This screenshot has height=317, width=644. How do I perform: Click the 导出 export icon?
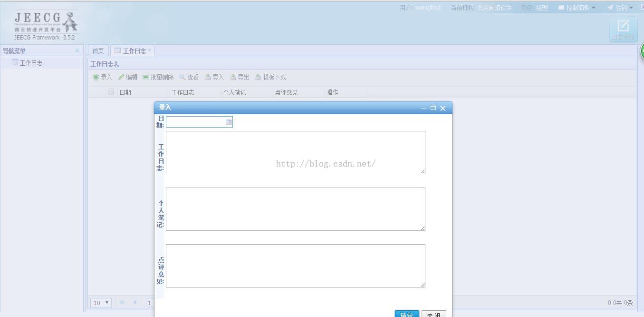(x=233, y=77)
